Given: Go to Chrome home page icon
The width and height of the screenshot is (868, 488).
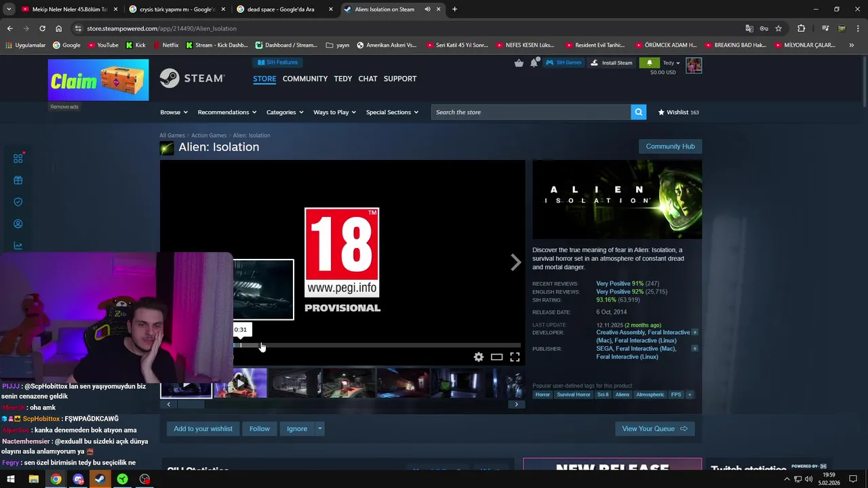Looking at the screenshot, I should 58,28.
